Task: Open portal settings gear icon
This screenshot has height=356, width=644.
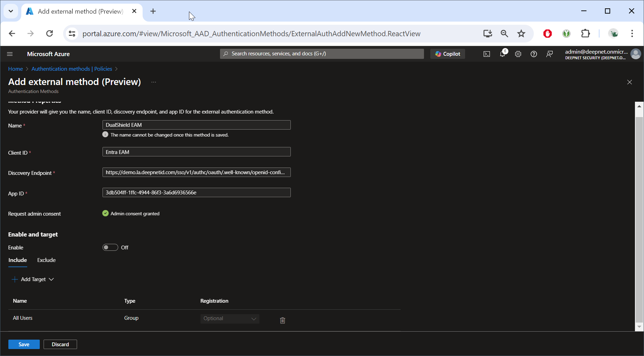Action: coord(518,54)
